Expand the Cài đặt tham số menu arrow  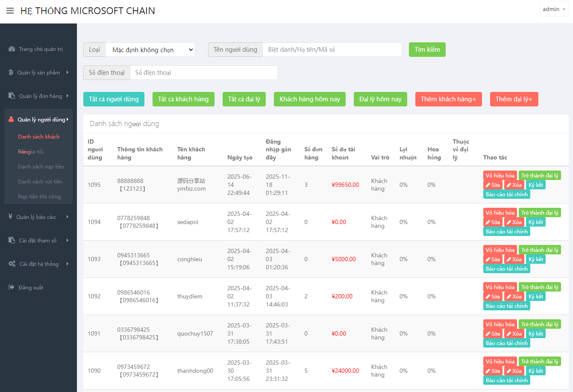click(68, 240)
